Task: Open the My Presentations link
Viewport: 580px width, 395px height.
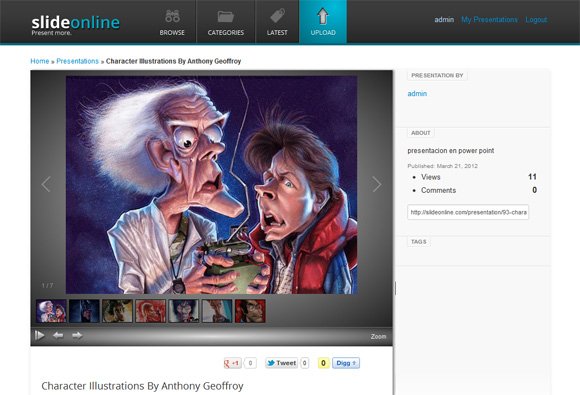Action: pyautogui.click(x=489, y=20)
